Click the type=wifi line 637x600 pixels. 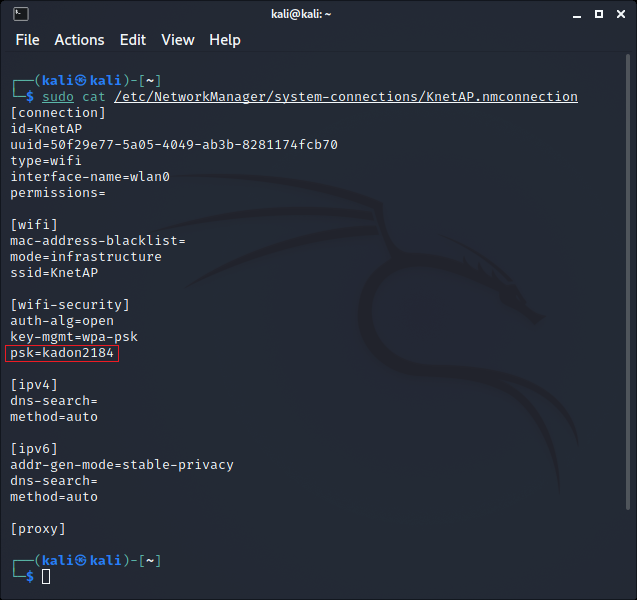(46, 160)
